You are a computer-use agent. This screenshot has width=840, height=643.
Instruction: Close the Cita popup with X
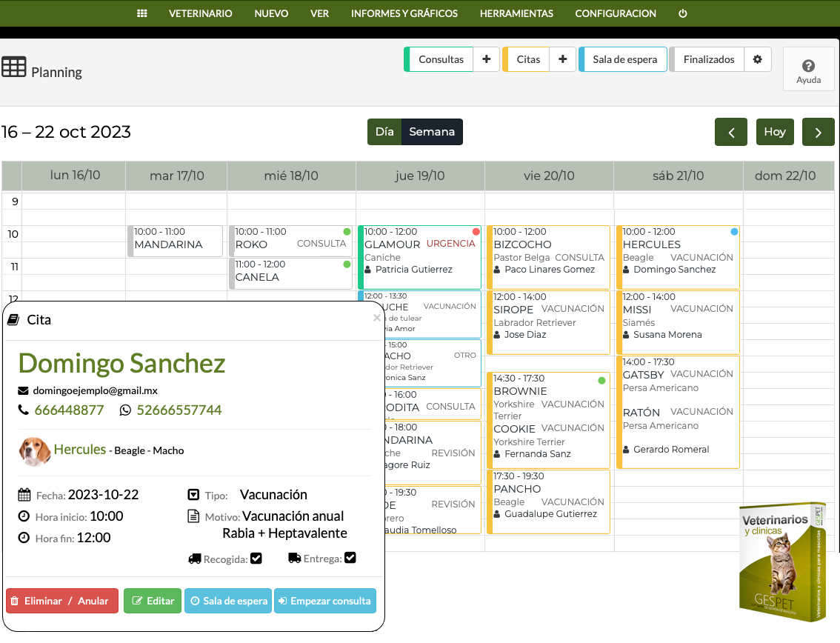point(377,318)
